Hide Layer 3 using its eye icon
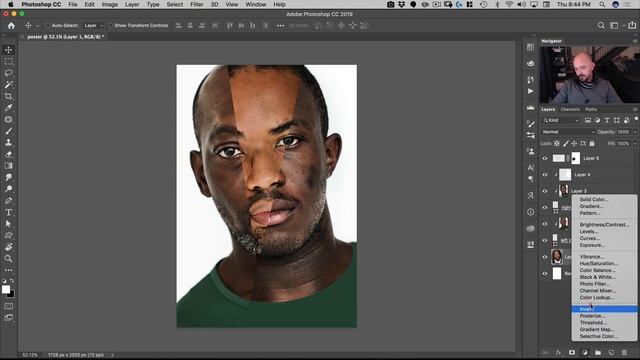The width and height of the screenshot is (640, 360). 545,191
